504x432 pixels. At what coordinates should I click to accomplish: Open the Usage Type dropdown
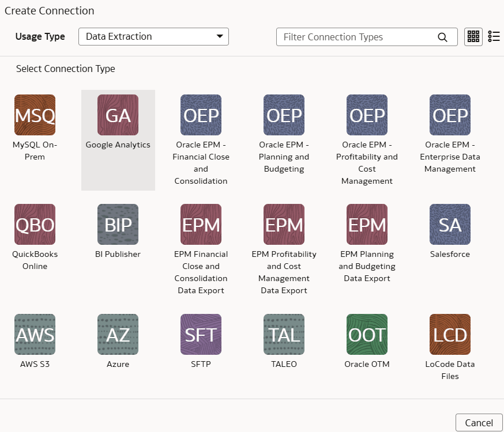[x=219, y=36]
